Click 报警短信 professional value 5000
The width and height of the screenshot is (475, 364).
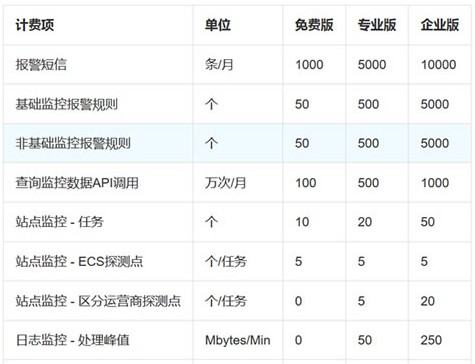pyautogui.click(x=372, y=64)
